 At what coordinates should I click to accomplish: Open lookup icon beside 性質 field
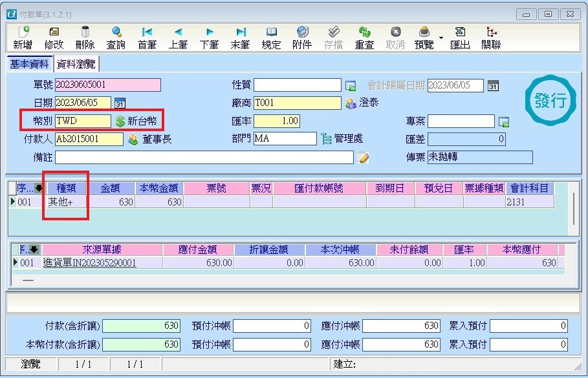350,86
